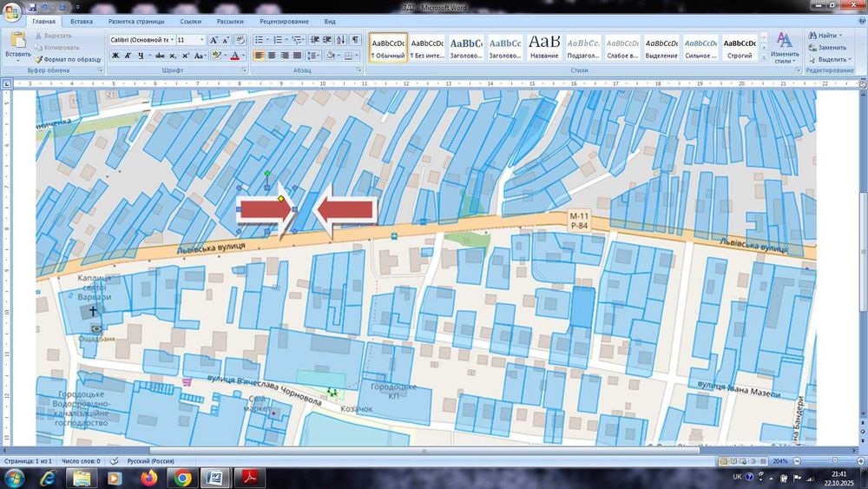
Task: Toggle italic К formatting
Action: (x=128, y=56)
